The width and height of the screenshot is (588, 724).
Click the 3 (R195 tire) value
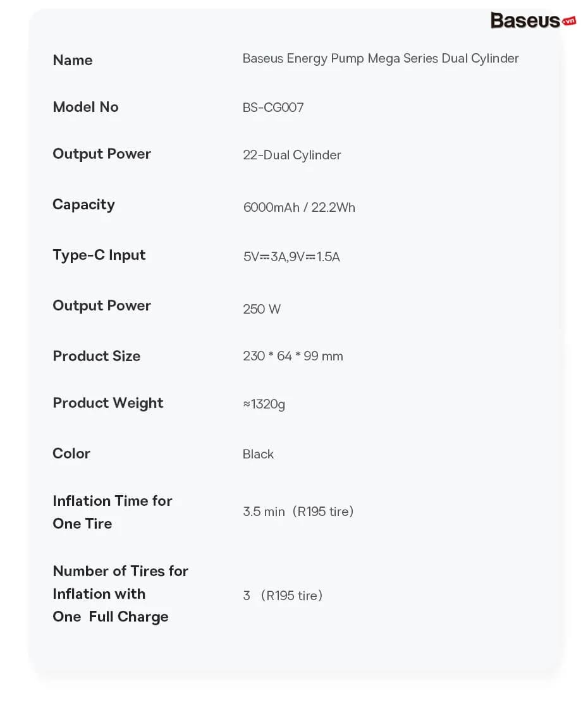[282, 596]
